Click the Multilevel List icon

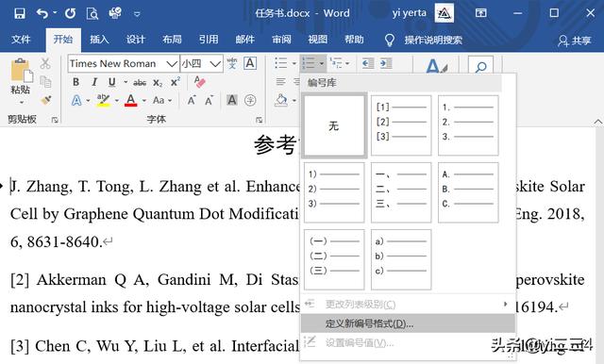[336, 63]
